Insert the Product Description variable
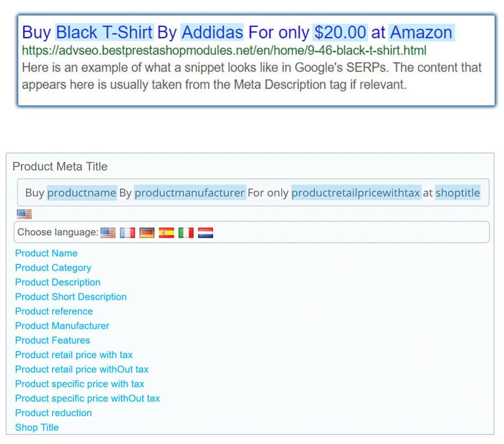This screenshot has height=444, width=504. point(58,282)
